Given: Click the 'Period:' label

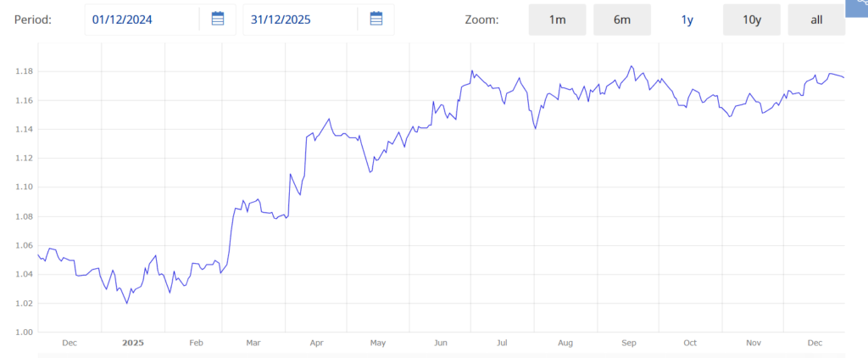Looking at the screenshot, I should 33,20.
